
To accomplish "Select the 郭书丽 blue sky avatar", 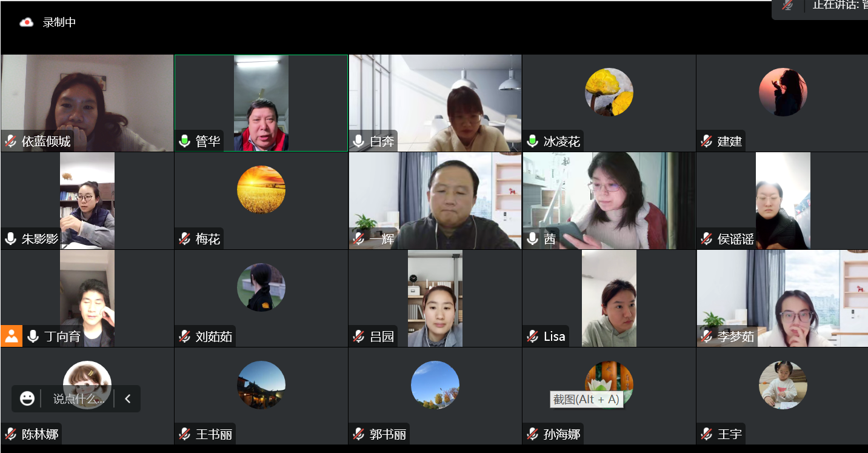I will [x=435, y=384].
